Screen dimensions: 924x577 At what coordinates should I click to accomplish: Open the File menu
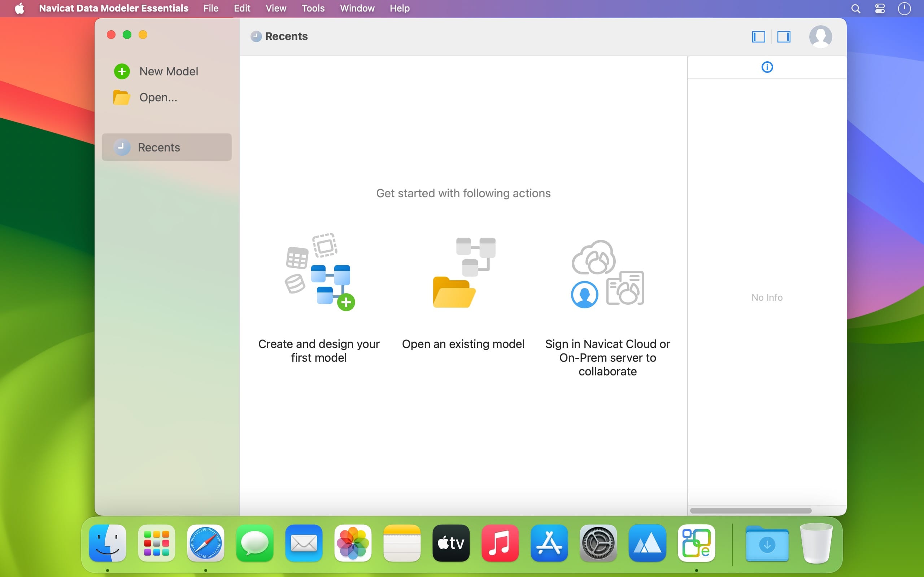tap(211, 8)
